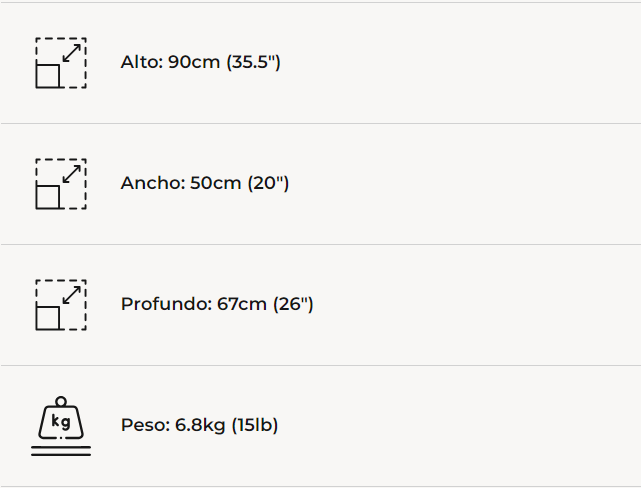Click the "Alto:" label text
Screen dimensions: 641x488
coord(141,62)
